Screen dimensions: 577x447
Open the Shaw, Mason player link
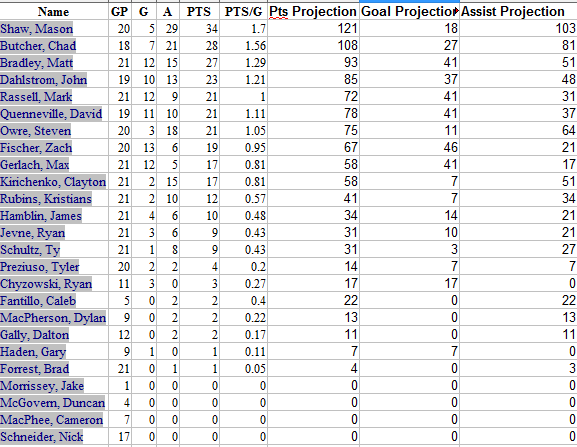[x=36, y=29]
